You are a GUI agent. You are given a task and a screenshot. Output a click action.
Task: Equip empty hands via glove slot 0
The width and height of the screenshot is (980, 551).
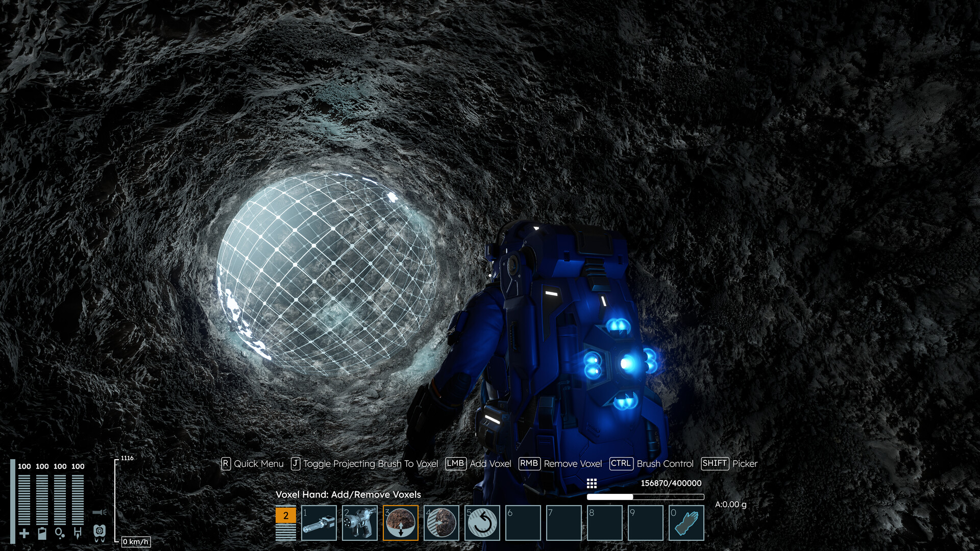click(687, 523)
